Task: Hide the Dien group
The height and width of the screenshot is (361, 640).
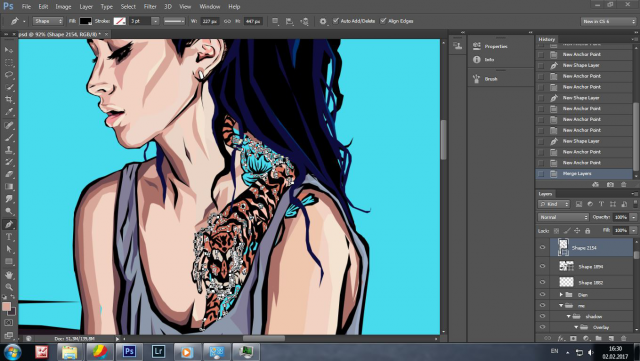Action: tap(542, 294)
